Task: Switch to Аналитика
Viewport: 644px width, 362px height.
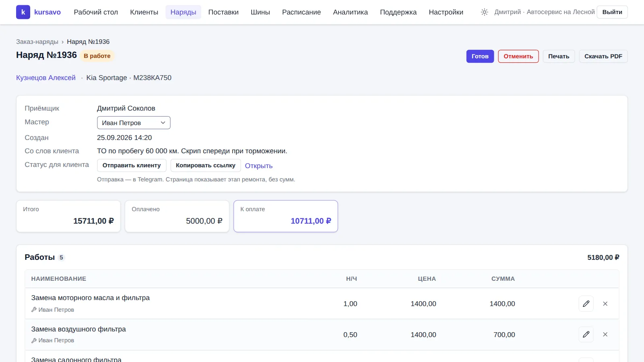Action: tap(351, 12)
